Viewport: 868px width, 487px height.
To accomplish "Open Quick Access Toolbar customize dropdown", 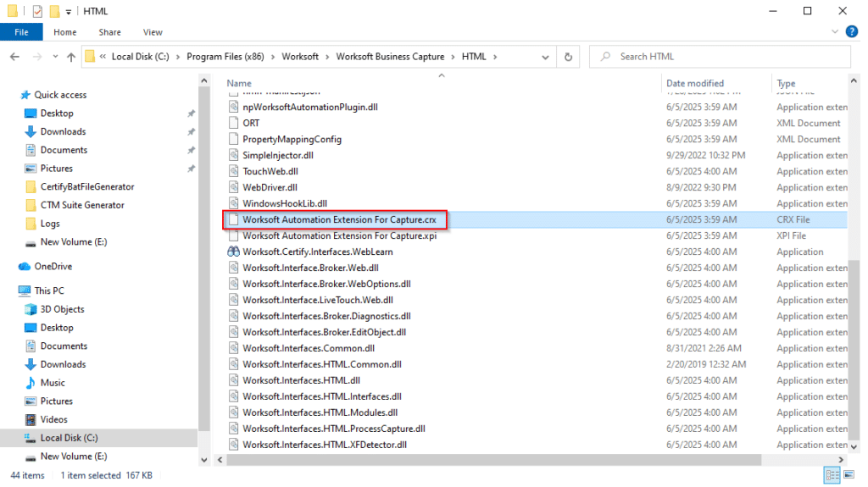I will point(68,11).
